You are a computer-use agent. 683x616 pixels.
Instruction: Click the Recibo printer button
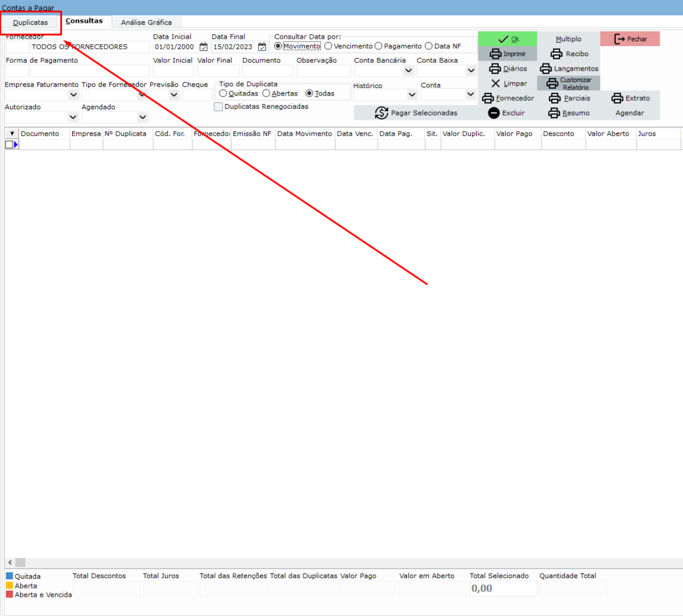point(569,53)
